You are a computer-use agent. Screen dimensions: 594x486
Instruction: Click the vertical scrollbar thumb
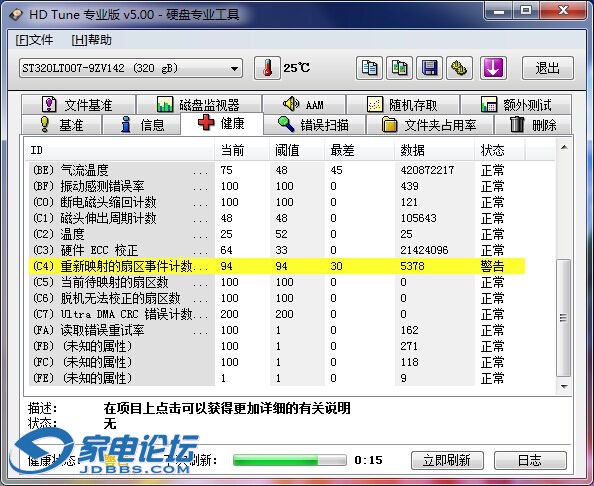click(564, 318)
